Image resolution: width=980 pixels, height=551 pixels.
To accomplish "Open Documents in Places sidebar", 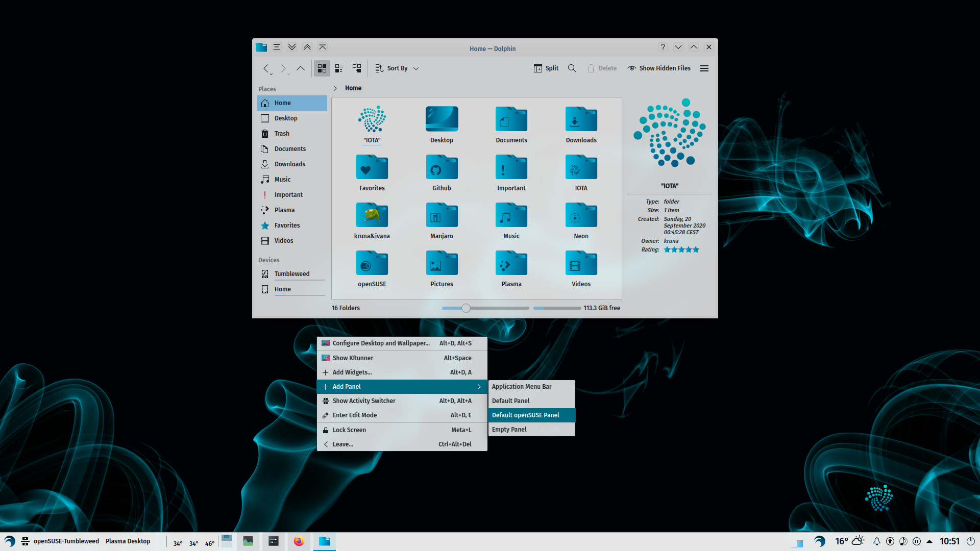I will (292, 149).
